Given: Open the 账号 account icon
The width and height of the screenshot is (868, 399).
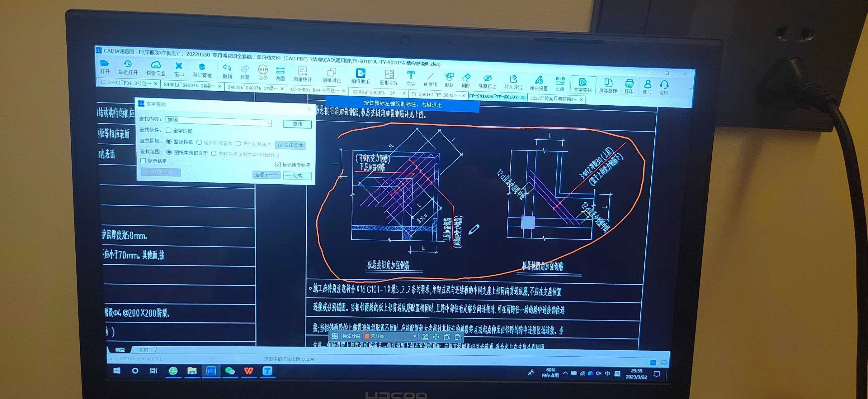Looking at the screenshot, I should pyautogui.click(x=647, y=87).
